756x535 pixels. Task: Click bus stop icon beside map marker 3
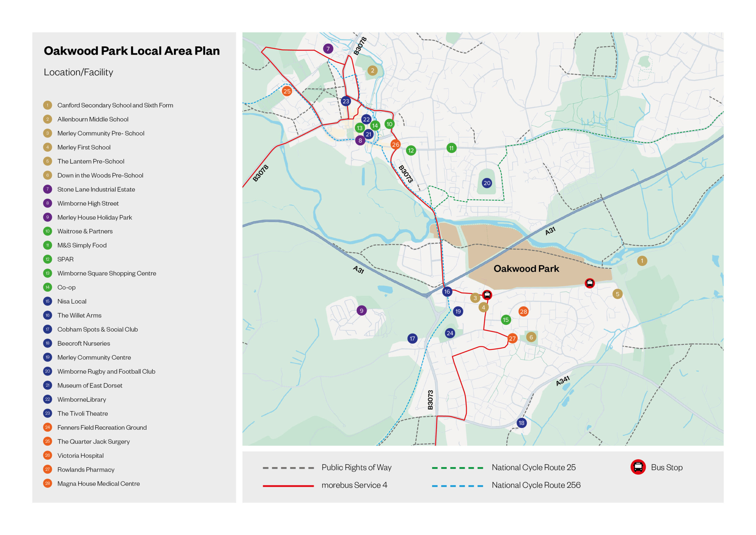pos(487,295)
